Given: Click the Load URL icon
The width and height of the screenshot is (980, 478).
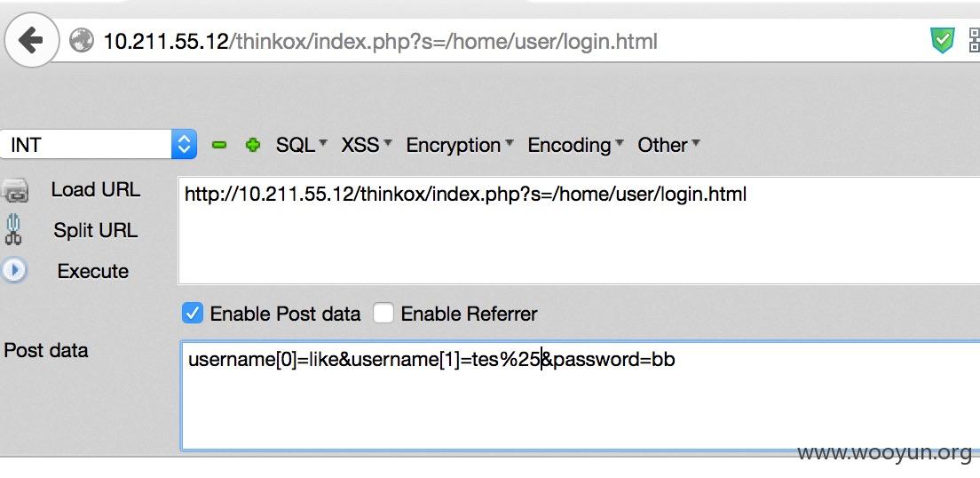Looking at the screenshot, I should [14, 190].
